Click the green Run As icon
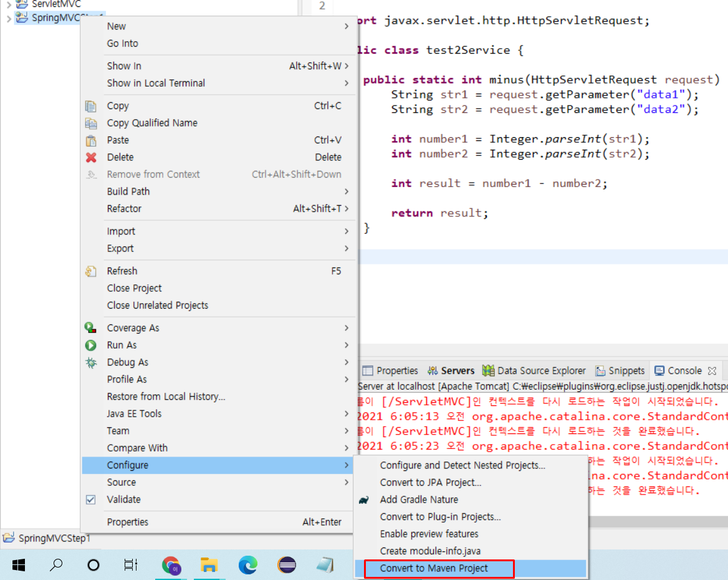Viewport: 728px width, 580px height. point(90,346)
